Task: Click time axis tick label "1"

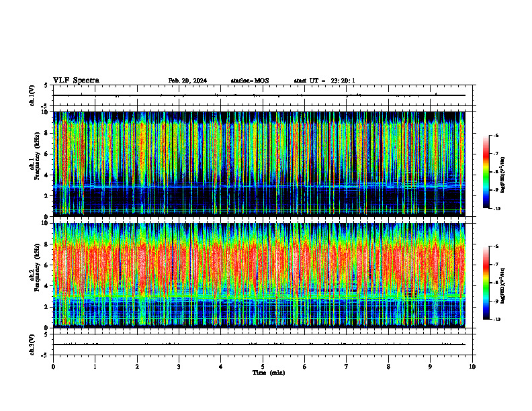Action: (95, 367)
